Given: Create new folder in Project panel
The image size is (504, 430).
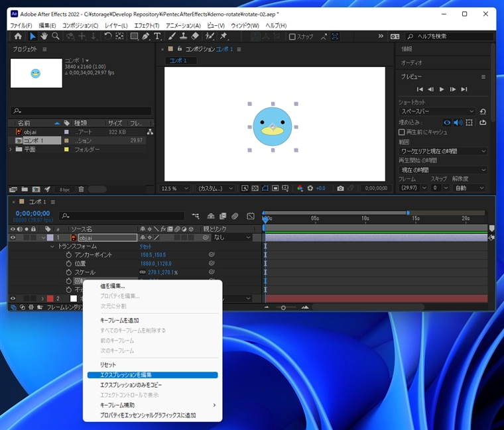Looking at the screenshot, I should click(x=25, y=189).
